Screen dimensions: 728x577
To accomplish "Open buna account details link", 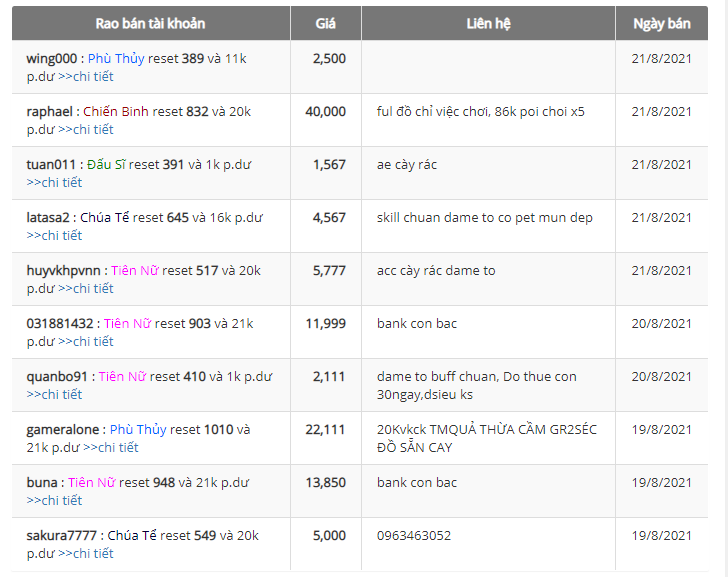I will coord(55,500).
